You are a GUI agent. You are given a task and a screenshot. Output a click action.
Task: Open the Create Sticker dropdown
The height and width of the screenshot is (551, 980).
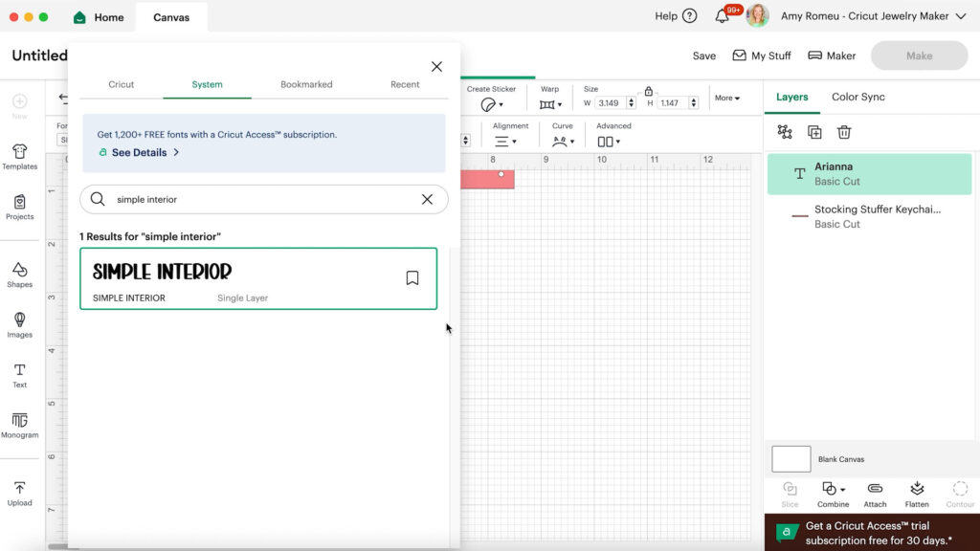tap(492, 104)
